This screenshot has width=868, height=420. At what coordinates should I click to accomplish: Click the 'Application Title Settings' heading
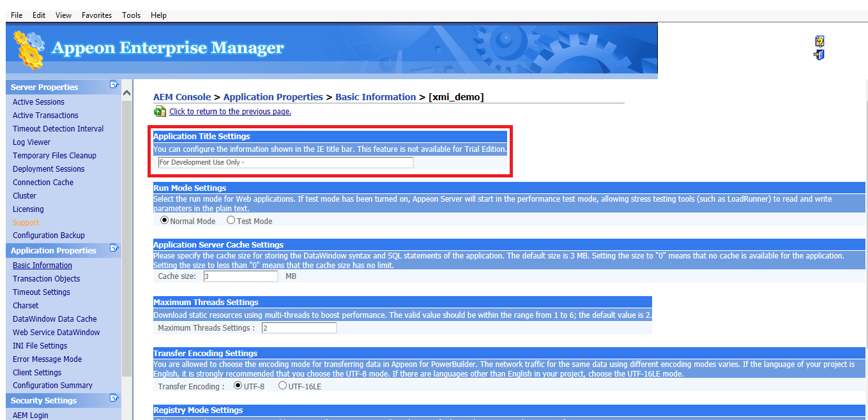[x=202, y=137]
